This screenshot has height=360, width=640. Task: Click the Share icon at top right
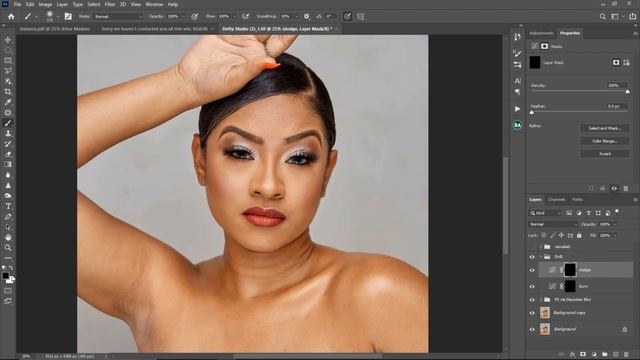(x=632, y=17)
